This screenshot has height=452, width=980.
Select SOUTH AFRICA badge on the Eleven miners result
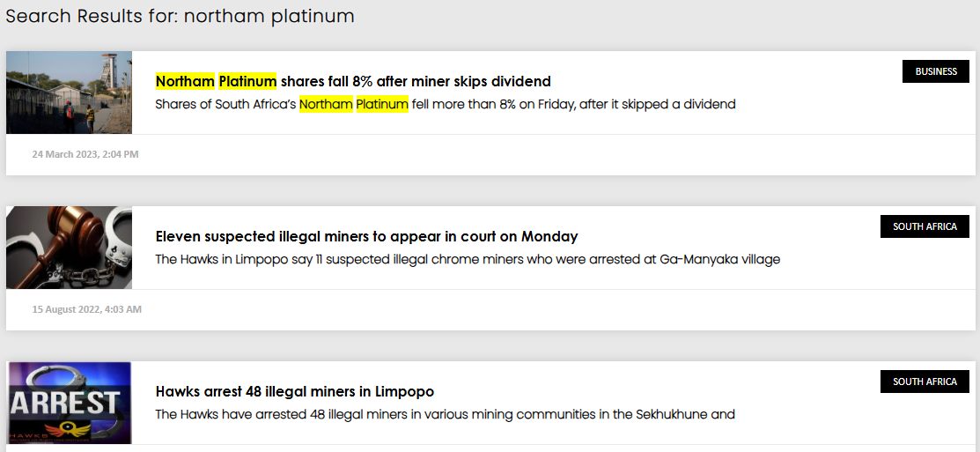point(925,226)
